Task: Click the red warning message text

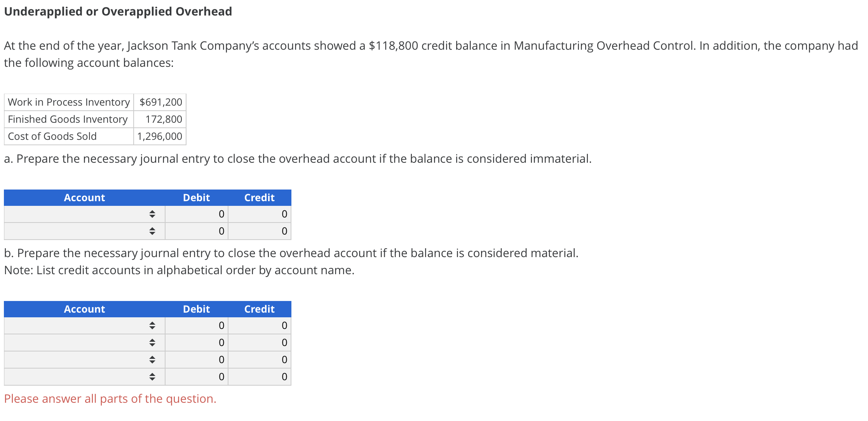Action: [x=110, y=398]
